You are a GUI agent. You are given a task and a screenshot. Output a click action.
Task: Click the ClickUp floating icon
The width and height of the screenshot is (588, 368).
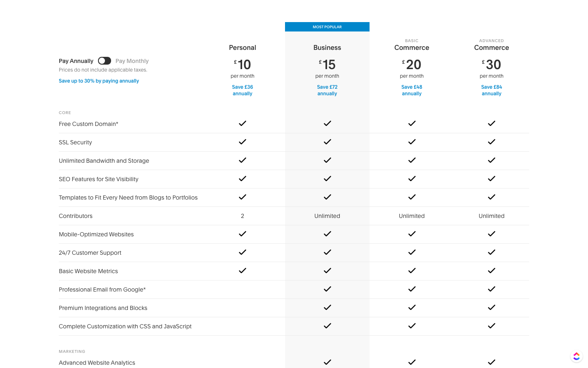(x=576, y=357)
